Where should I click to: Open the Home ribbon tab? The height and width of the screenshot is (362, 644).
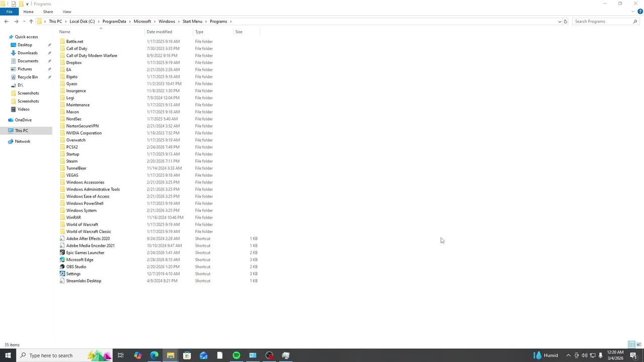click(28, 12)
